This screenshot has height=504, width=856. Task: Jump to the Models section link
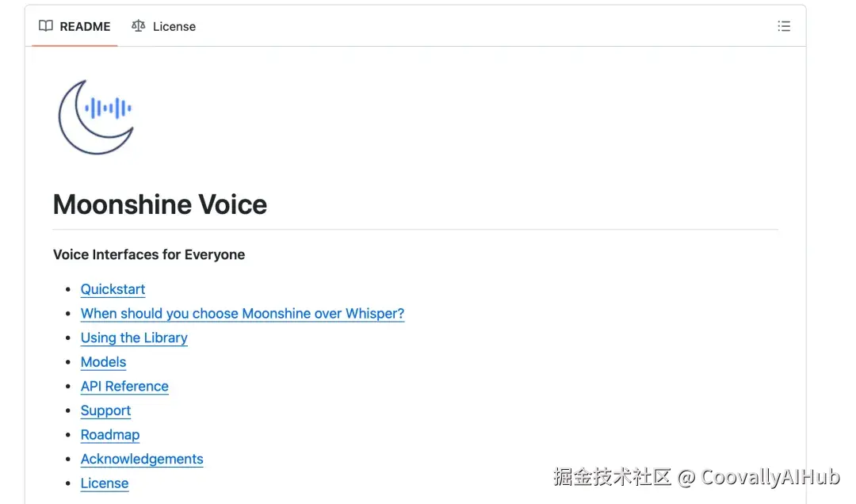point(103,362)
